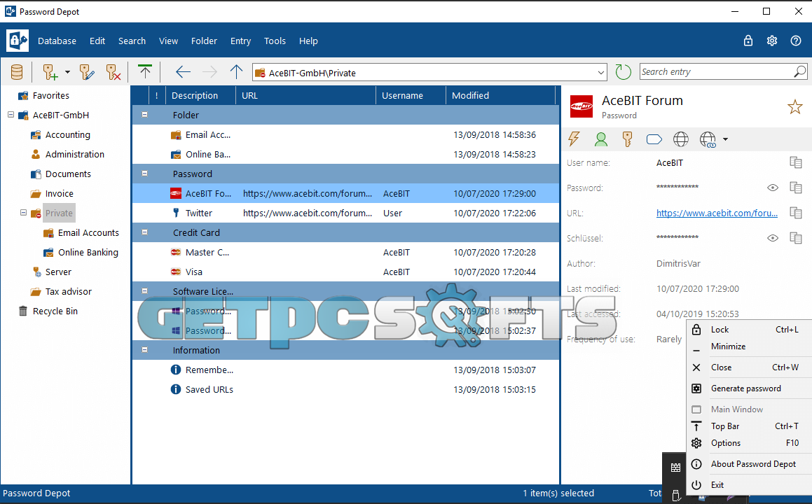This screenshot has width=812, height=504.
Task: Add a new entry with the key-plus icon
Action: pyautogui.click(x=50, y=72)
